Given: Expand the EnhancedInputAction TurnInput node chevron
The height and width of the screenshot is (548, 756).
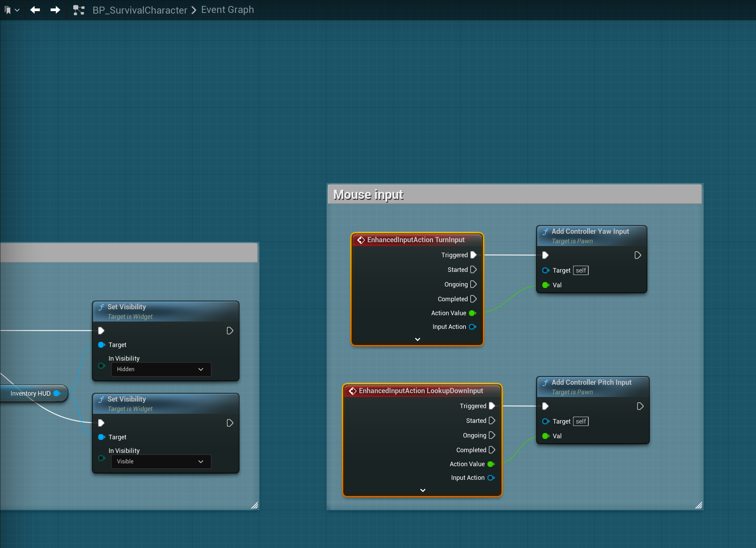Looking at the screenshot, I should 417,339.
